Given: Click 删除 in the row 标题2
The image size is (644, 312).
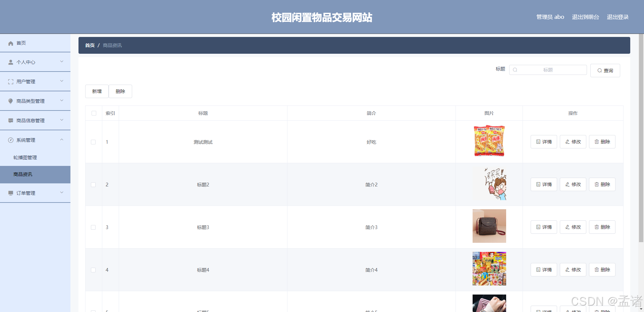Looking at the screenshot, I should pyautogui.click(x=602, y=184).
